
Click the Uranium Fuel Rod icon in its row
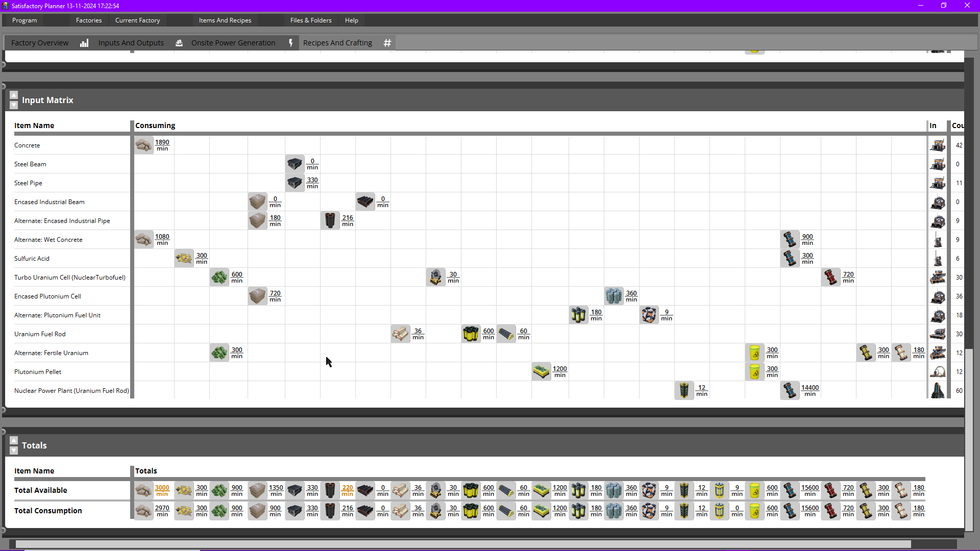[x=400, y=334]
